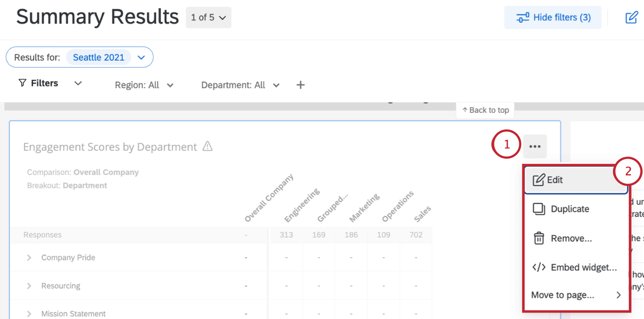
Task: Click the Hide filters (3) button
Action: click(553, 17)
